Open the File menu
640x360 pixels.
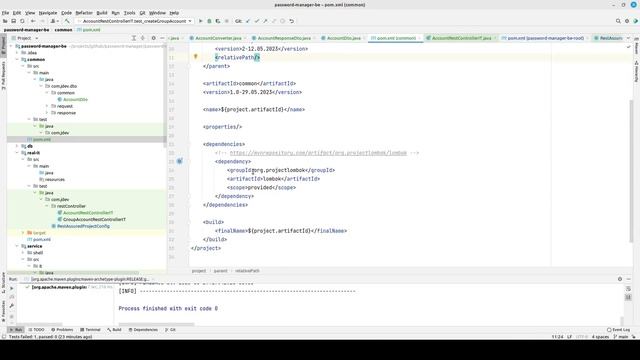(x=5, y=13)
